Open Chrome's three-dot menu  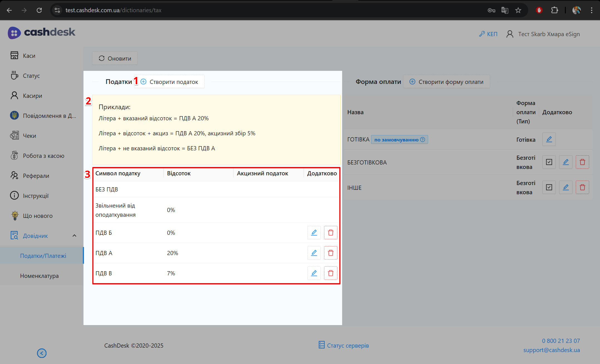click(592, 10)
